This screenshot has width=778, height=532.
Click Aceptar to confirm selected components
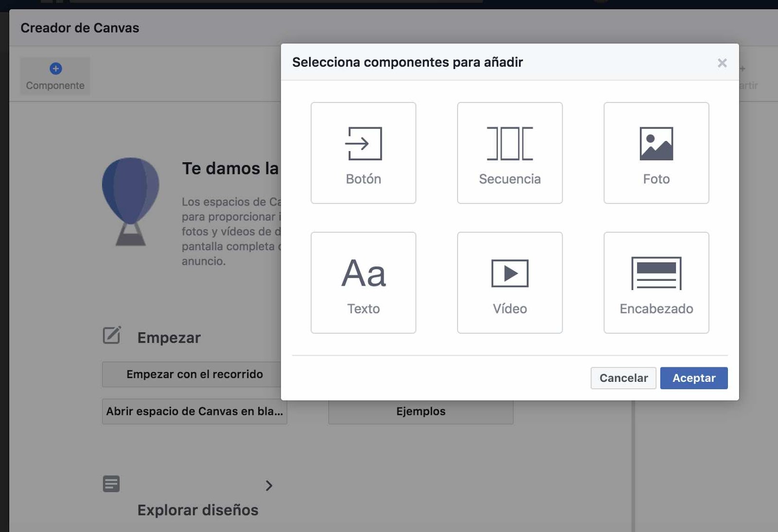693,378
